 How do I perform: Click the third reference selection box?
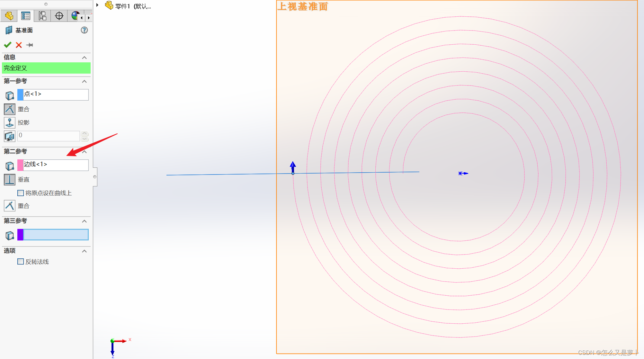click(x=56, y=235)
